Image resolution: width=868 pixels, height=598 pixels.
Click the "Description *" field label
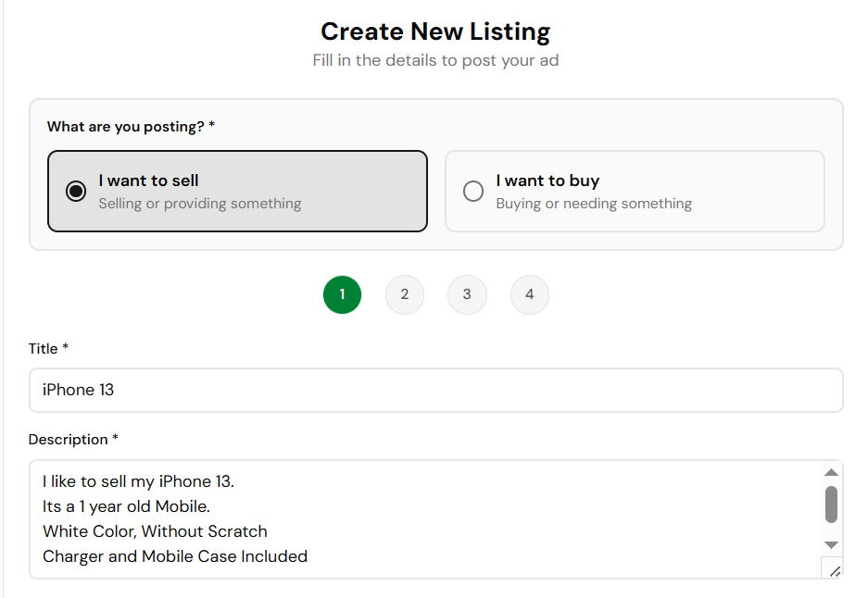(73, 439)
